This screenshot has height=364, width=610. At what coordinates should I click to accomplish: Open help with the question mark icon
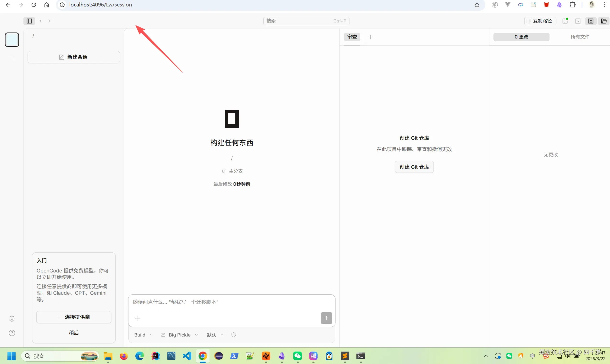point(11,333)
